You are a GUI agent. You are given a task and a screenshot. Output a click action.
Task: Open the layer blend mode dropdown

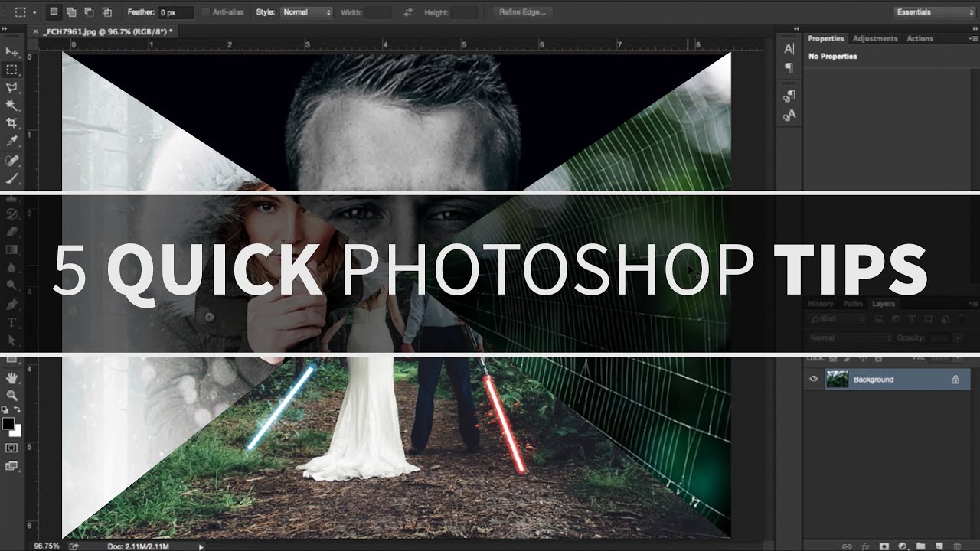pos(850,337)
